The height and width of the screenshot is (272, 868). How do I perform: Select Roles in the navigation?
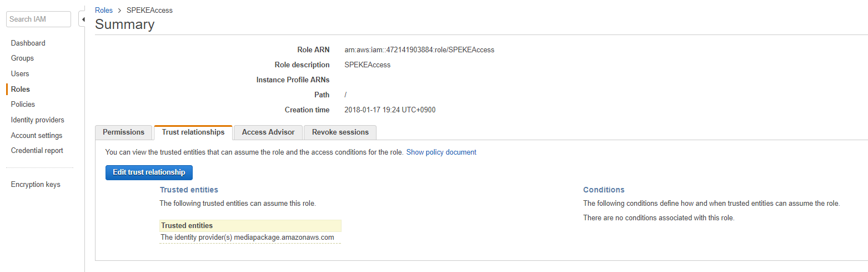[x=21, y=89]
